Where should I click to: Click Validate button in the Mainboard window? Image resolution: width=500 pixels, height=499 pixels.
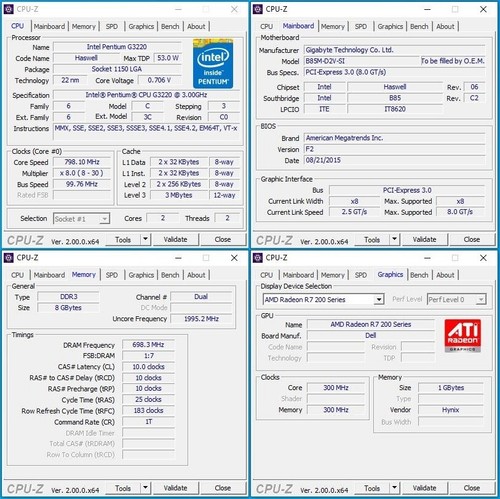[x=424, y=239]
